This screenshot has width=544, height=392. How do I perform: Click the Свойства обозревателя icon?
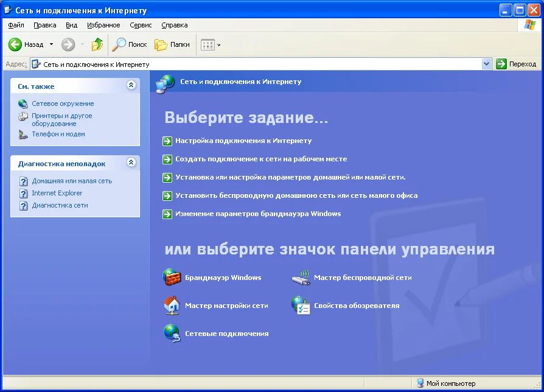(x=301, y=306)
